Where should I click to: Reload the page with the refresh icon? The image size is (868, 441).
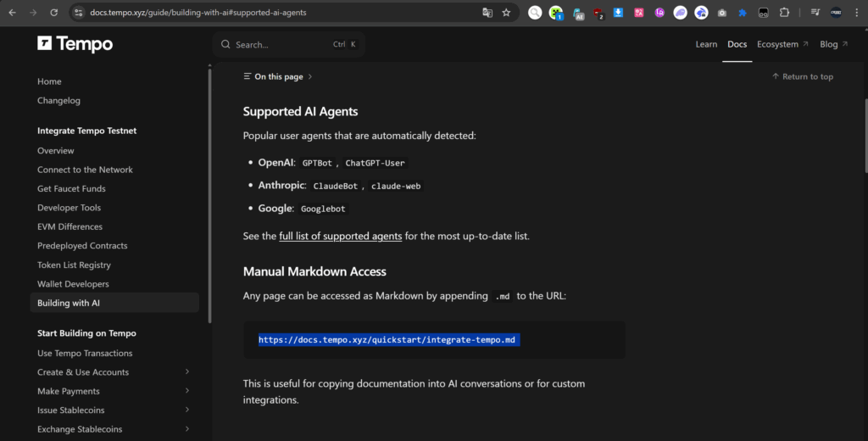point(53,12)
